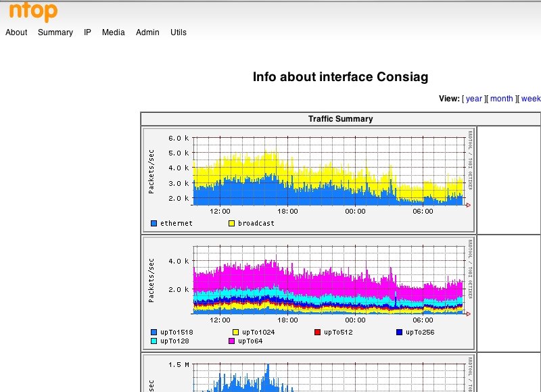Click the ntop logo

click(x=32, y=11)
